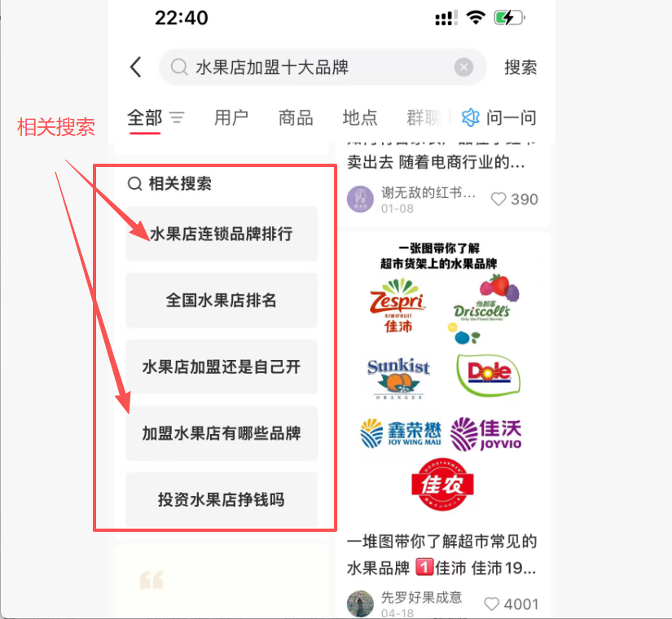
Task: Choose related search 水果店连锁品牌排行
Action: coord(222,234)
